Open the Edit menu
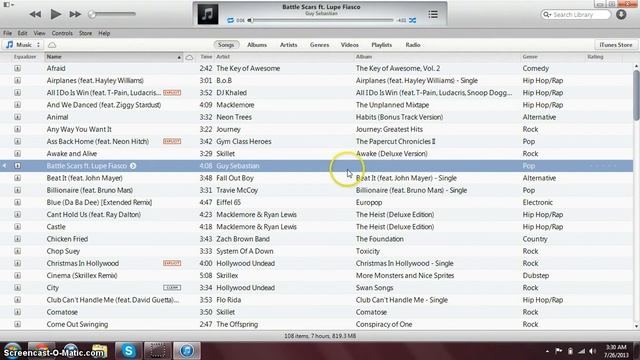Viewport: 640px width, 360px height. [x=22, y=33]
